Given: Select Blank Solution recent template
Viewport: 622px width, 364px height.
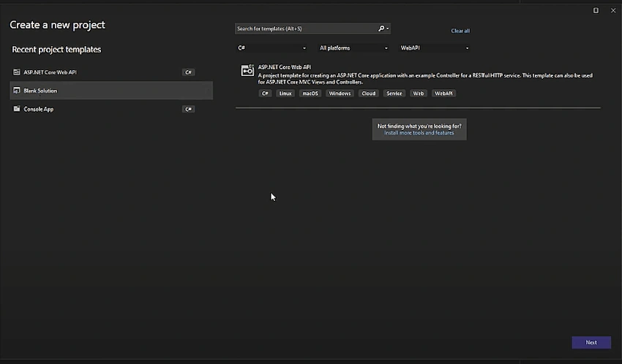Looking at the screenshot, I should tap(111, 91).
